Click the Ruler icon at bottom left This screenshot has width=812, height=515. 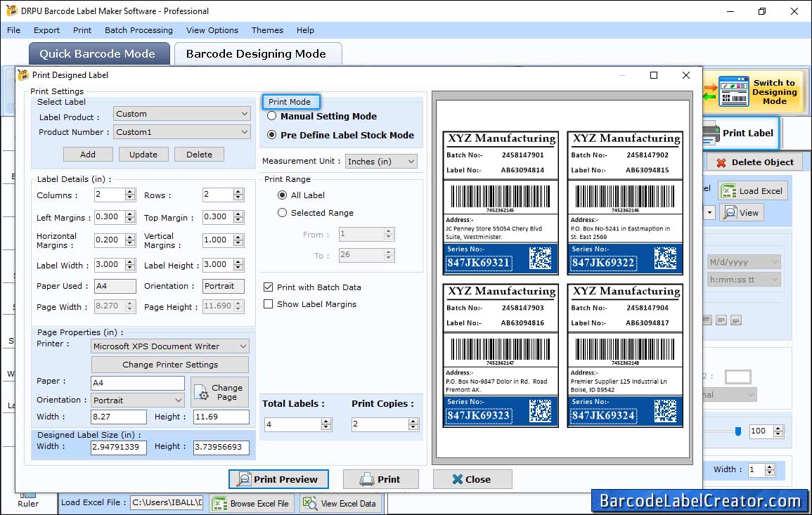[x=27, y=496]
